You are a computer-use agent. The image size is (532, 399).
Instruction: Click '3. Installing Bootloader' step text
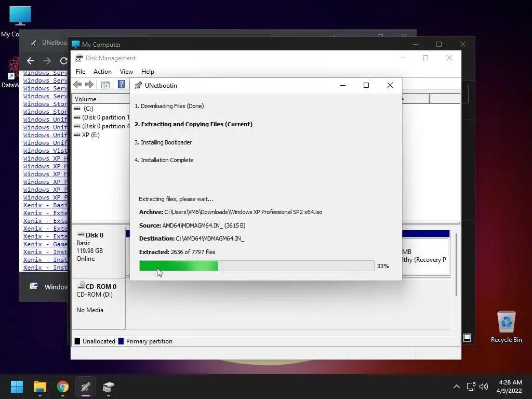(163, 142)
